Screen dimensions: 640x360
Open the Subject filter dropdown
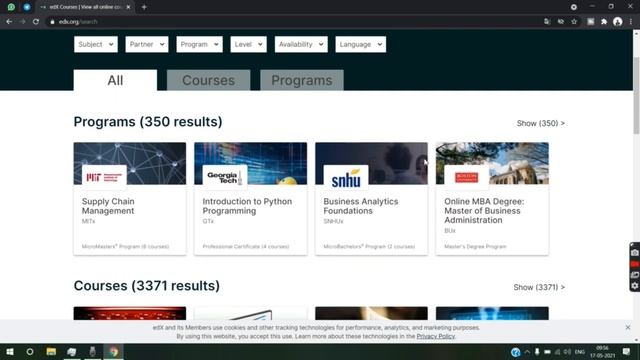pos(96,44)
